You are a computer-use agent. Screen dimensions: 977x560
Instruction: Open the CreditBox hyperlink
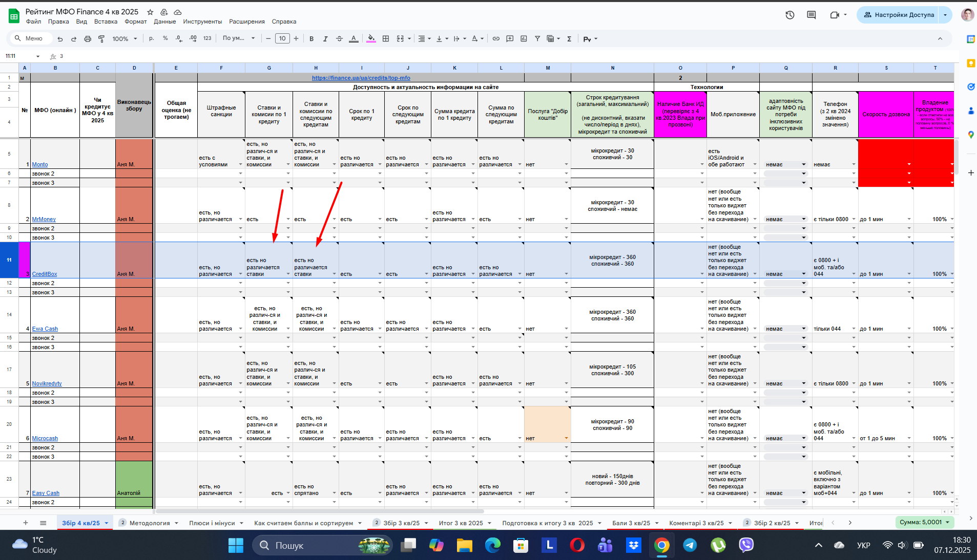[x=45, y=274]
